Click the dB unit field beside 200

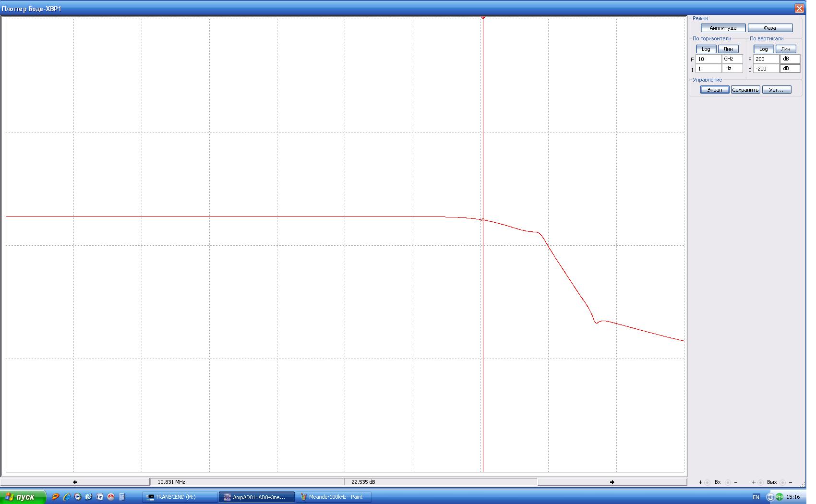[x=790, y=59]
